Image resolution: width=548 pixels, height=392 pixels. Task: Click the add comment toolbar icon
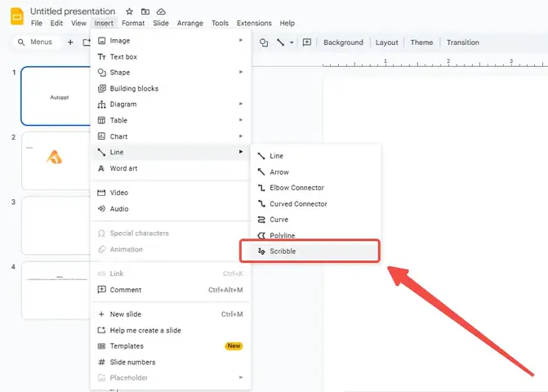tap(307, 42)
